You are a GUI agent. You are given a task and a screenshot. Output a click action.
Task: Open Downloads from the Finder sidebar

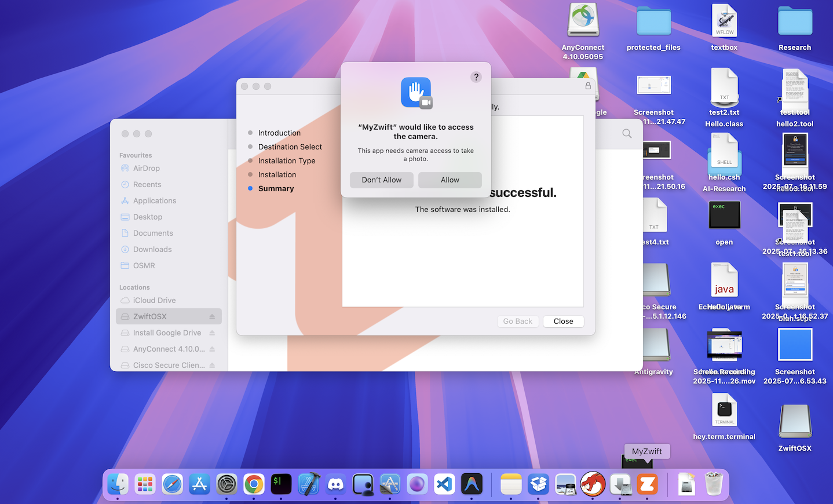click(x=152, y=250)
